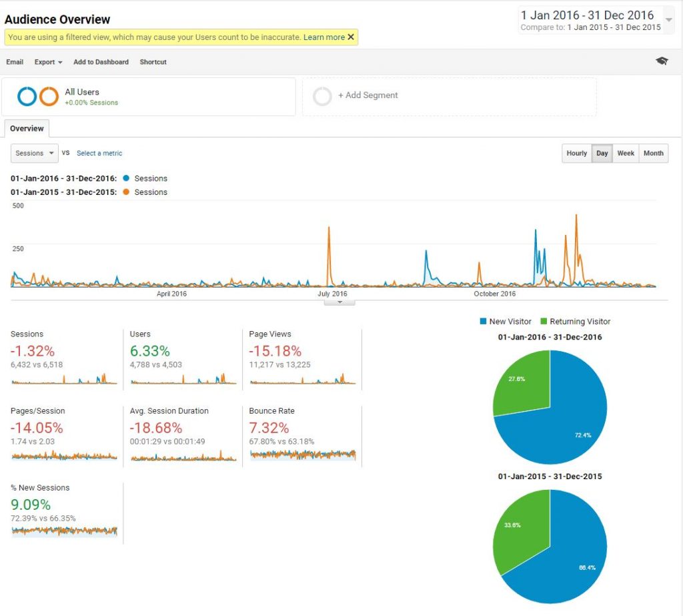Open the Export dropdown menu

[x=48, y=62]
